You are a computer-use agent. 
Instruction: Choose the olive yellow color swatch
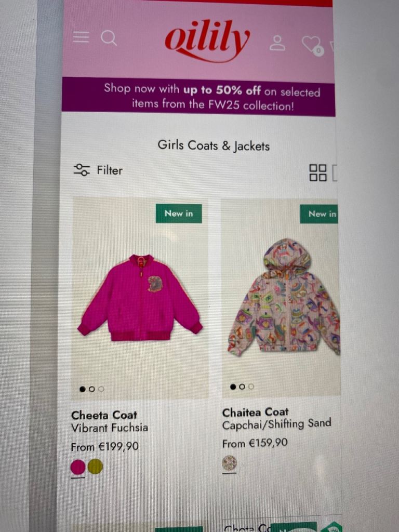pyautogui.click(x=96, y=466)
